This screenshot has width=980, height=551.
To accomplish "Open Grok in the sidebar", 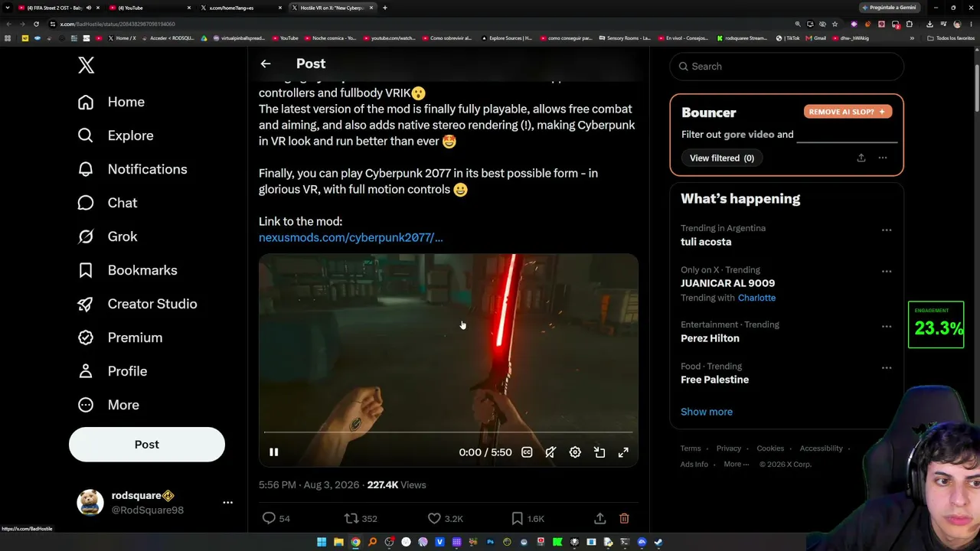I will click(x=108, y=236).
